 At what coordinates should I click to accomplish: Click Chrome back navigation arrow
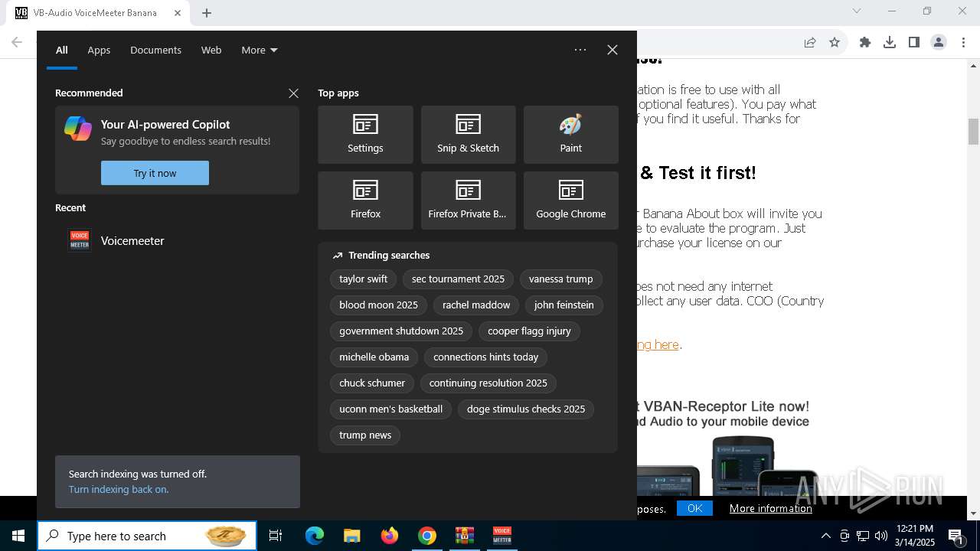[17, 43]
